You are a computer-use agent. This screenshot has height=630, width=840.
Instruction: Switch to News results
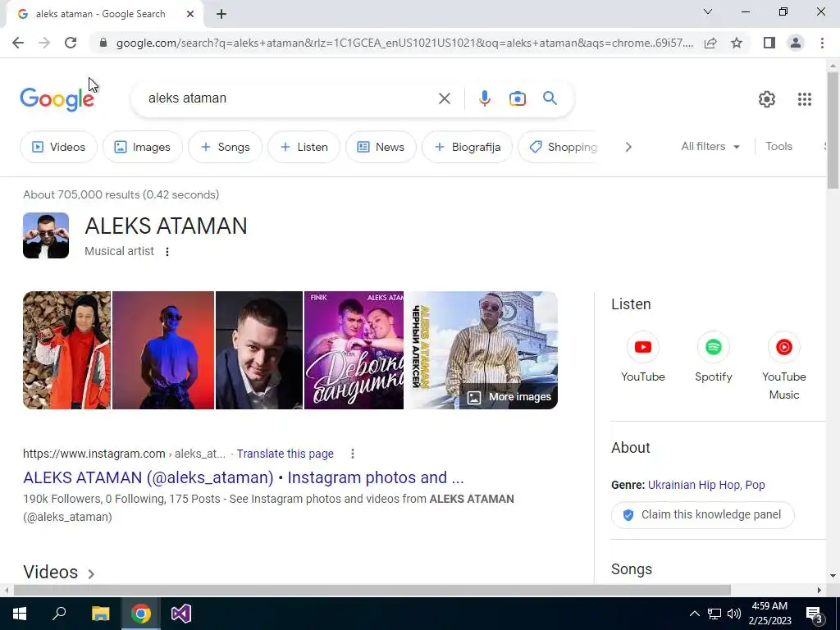tap(381, 147)
